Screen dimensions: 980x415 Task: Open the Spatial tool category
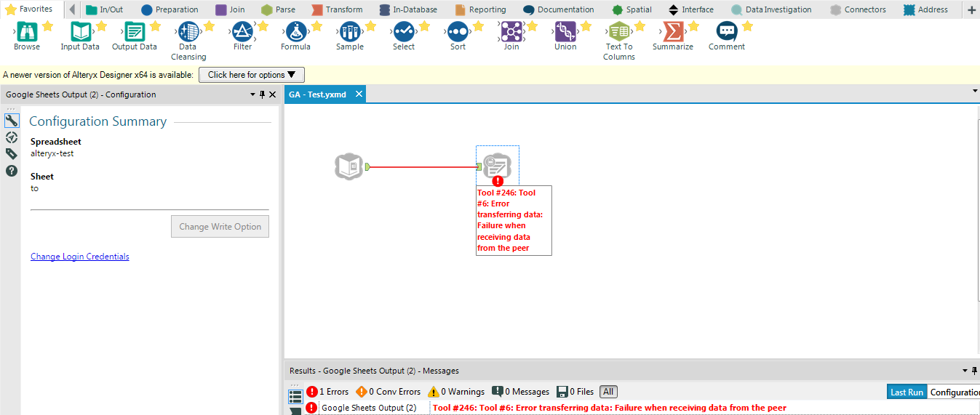[x=632, y=9]
